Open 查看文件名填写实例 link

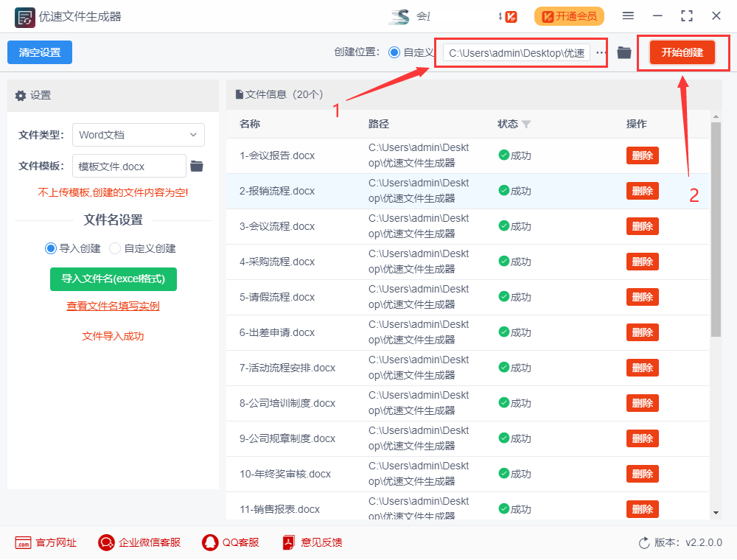click(113, 307)
